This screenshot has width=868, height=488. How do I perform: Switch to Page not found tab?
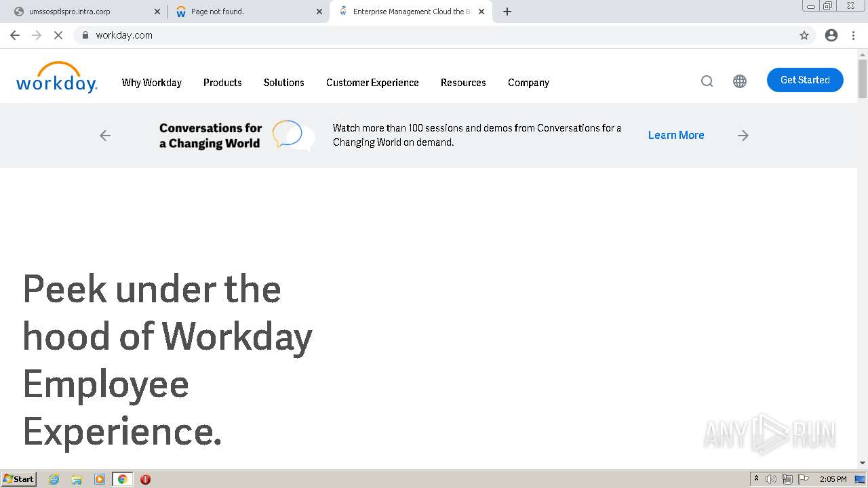pyautogui.click(x=248, y=12)
